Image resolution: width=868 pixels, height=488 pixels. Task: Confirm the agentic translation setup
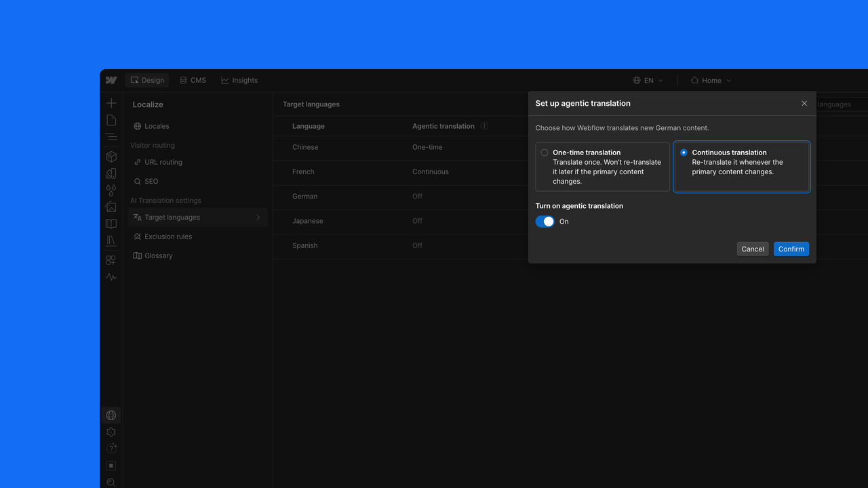[x=791, y=249]
